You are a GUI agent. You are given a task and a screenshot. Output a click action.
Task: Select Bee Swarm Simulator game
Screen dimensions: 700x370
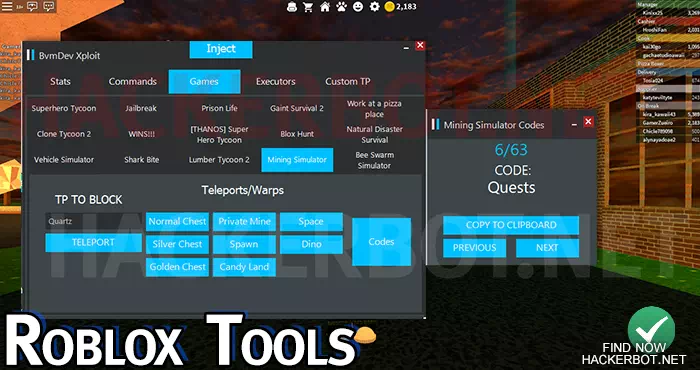pos(374,160)
